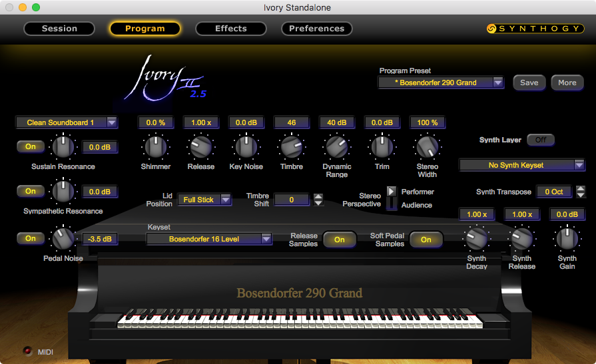Click the Shimmer knob
Viewport: 596px width, 364px height.
coord(155,146)
